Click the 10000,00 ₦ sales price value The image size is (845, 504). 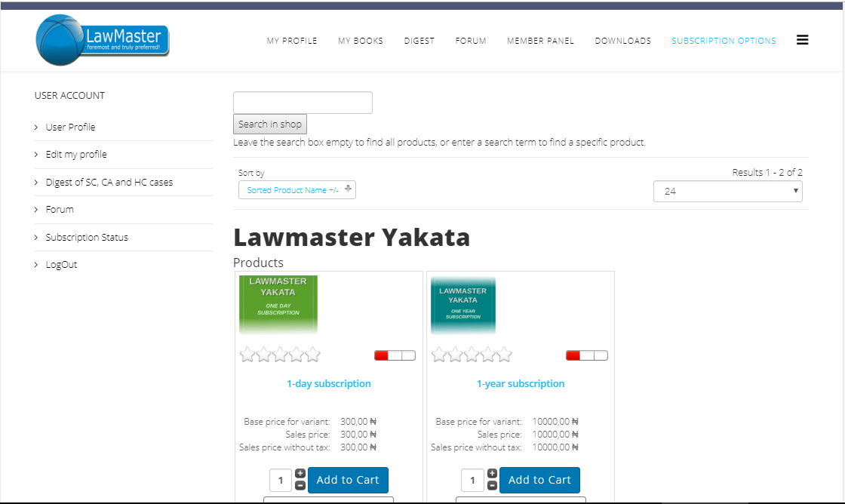[x=555, y=435]
